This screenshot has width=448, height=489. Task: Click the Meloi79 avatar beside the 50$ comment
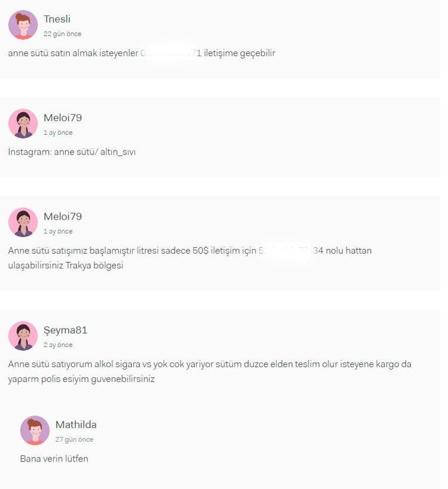(23, 222)
